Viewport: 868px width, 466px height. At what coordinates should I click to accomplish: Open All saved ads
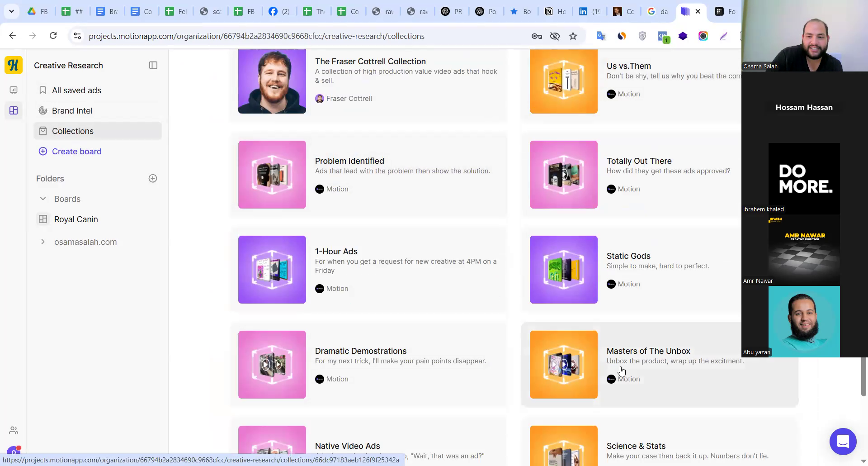point(98,90)
